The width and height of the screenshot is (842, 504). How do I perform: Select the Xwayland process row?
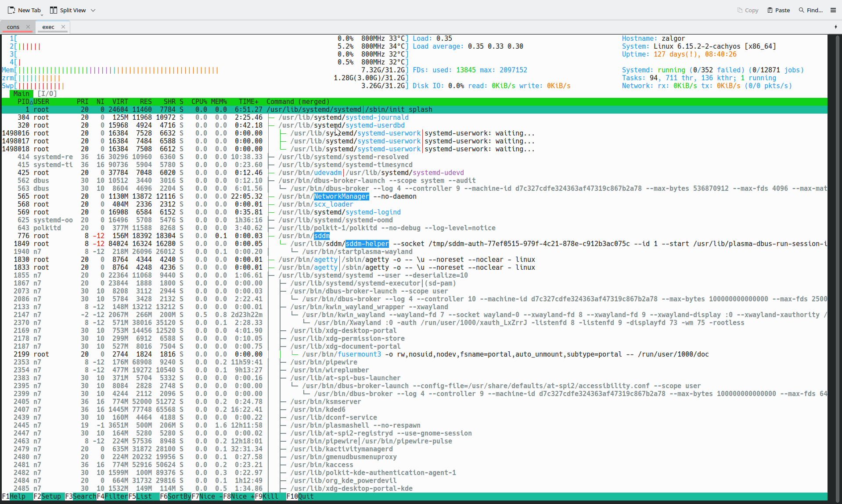414,323
